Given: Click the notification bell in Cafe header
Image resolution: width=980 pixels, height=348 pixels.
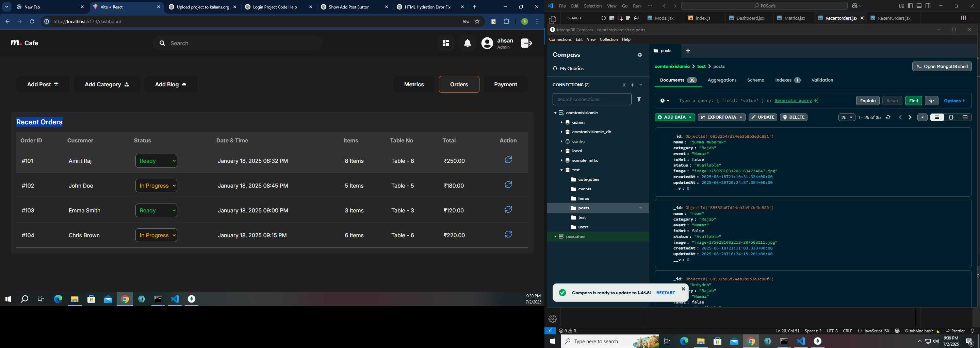Looking at the screenshot, I should 468,43.
